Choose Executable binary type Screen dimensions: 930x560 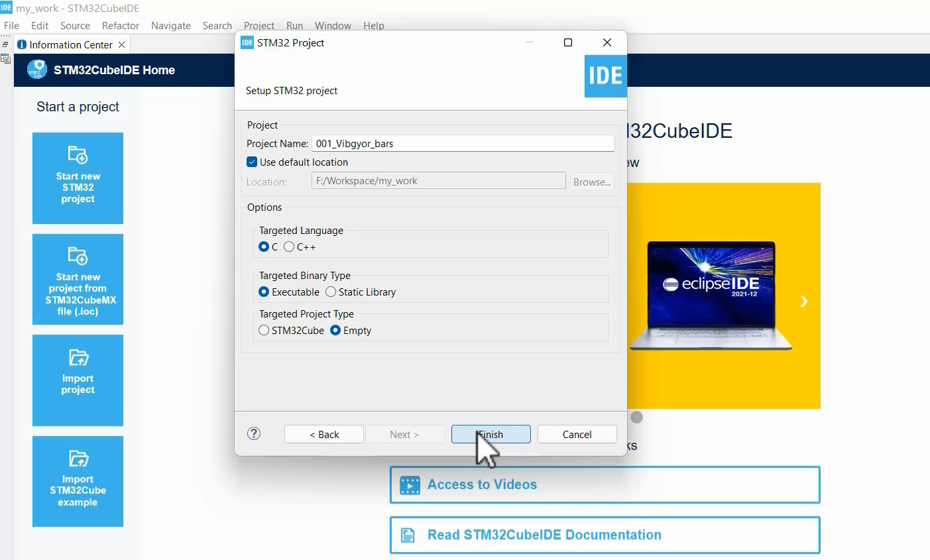click(x=264, y=292)
